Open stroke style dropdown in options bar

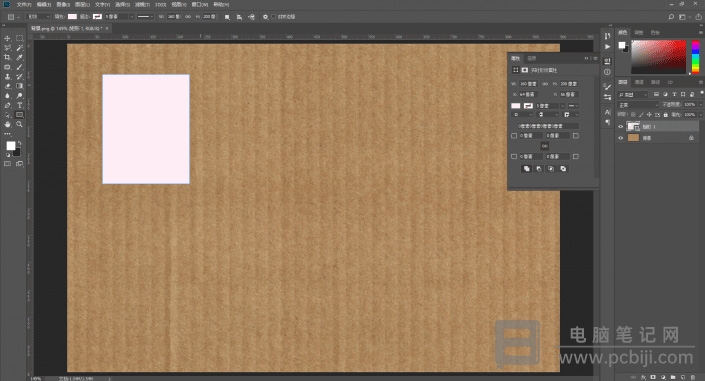click(145, 17)
